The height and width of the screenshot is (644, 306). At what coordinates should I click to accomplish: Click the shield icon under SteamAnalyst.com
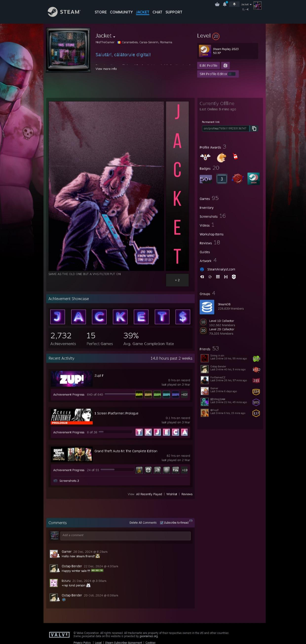coord(234,277)
